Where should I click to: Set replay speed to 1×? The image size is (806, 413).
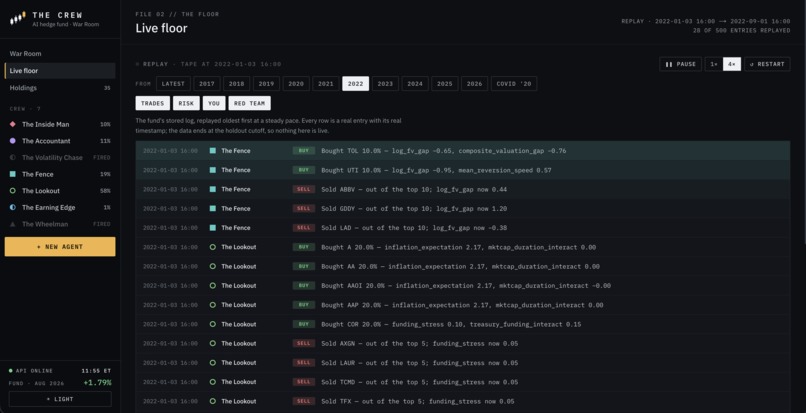[713, 64]
